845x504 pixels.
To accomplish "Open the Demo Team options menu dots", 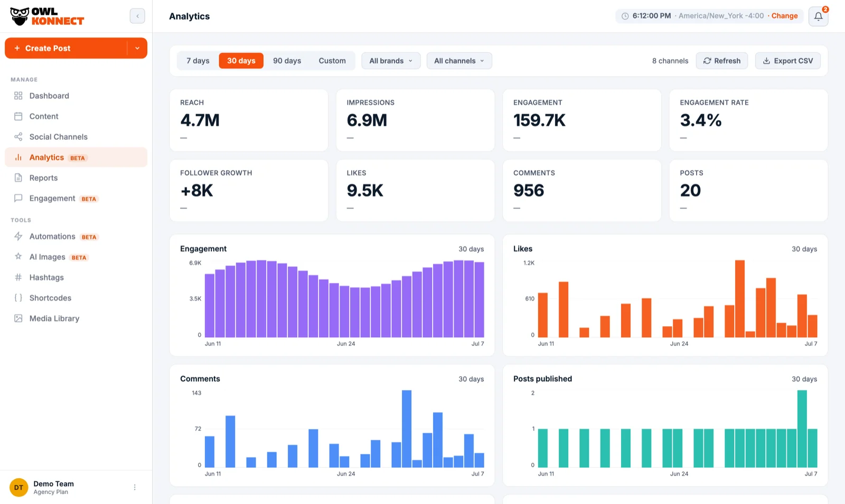I will click(135, 488).
